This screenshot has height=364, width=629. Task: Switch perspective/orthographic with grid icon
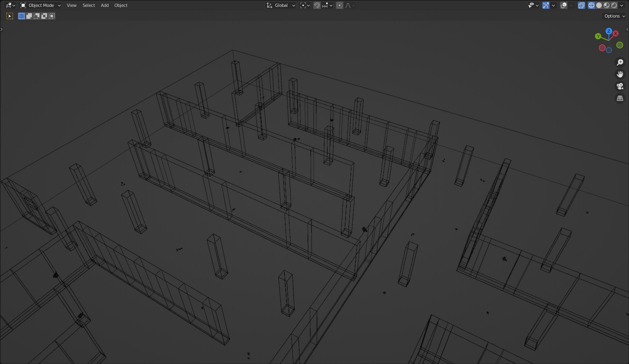point(620,98)
